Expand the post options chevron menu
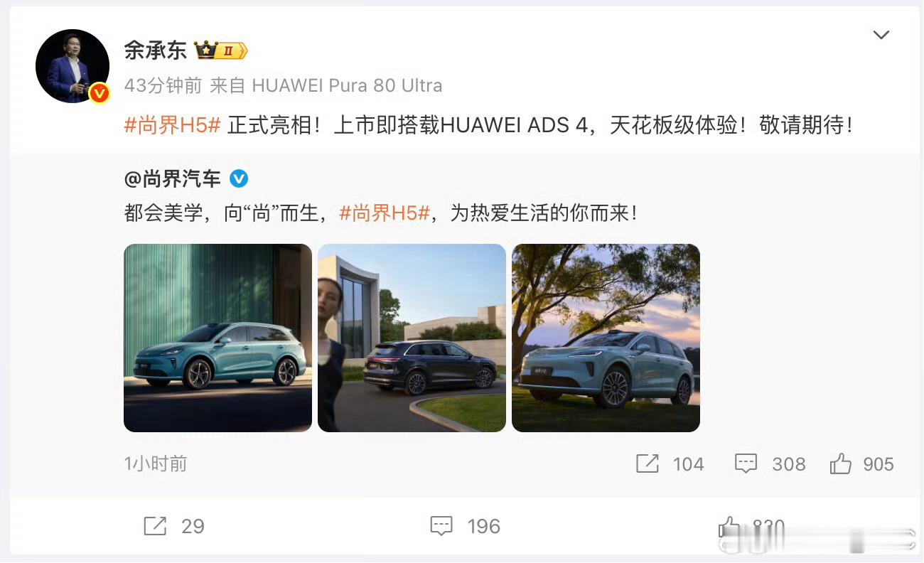The width and height of the screenshot is (924, 563). click(x=881, y=35)
